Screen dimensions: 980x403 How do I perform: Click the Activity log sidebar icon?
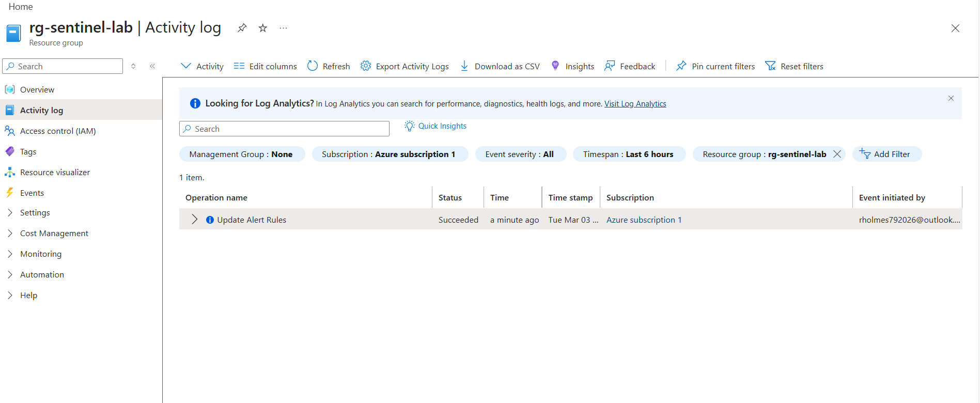[10, 110]
